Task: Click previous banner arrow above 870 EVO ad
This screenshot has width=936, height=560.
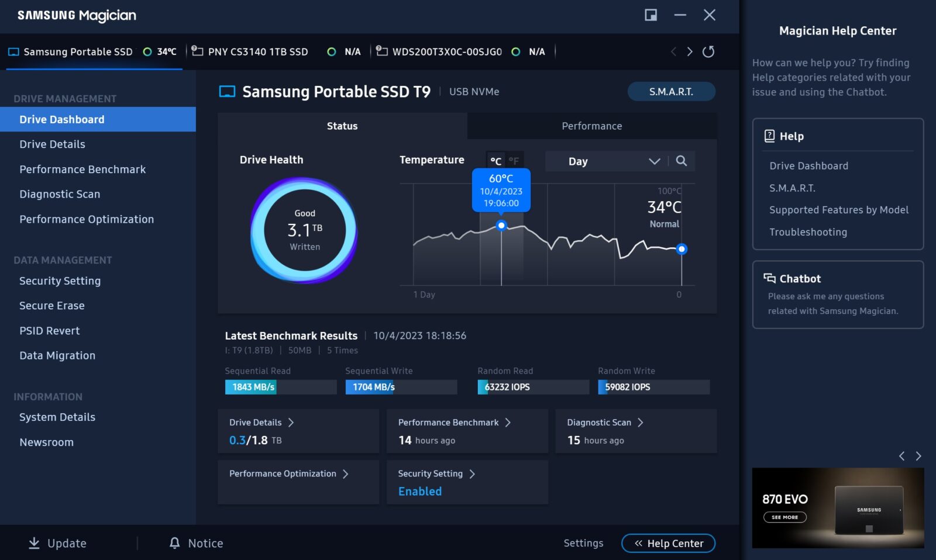Action: click(901, 456)
